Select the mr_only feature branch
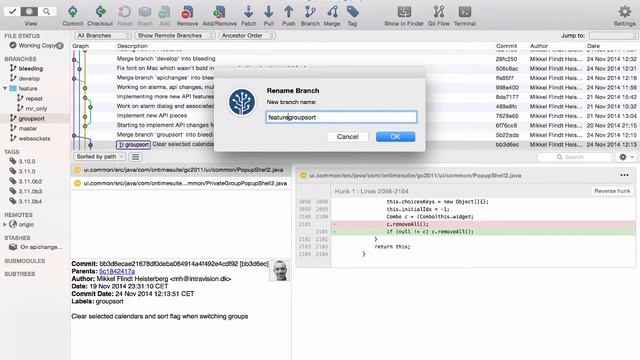This screenshot has width=640, height=360. click(x=36, y=109)
